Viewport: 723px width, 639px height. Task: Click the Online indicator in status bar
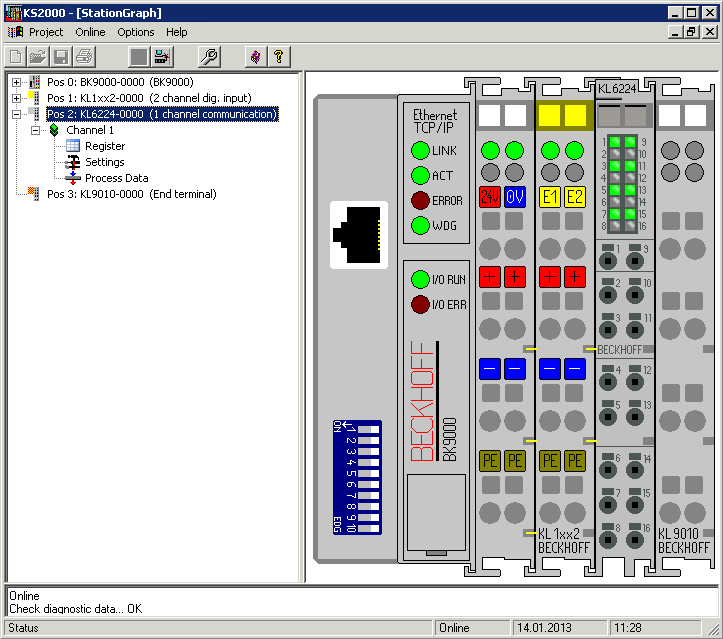(x=473, y=628)
